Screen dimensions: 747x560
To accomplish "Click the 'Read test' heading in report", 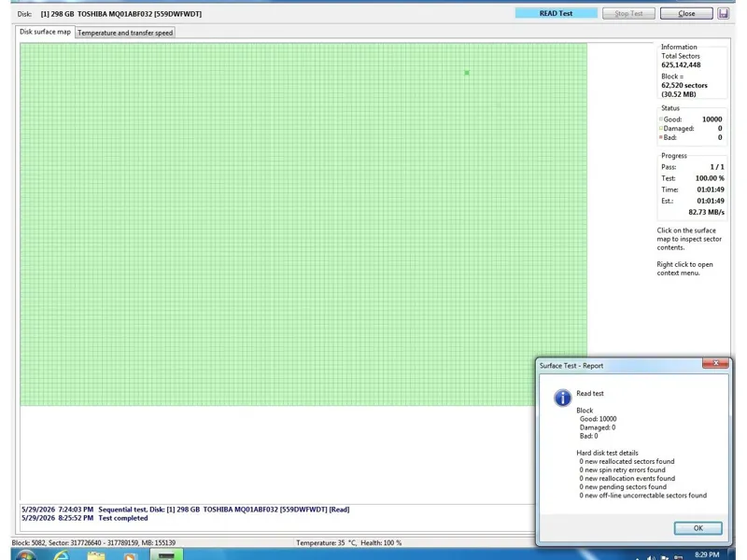I will [x=590, y=393].
